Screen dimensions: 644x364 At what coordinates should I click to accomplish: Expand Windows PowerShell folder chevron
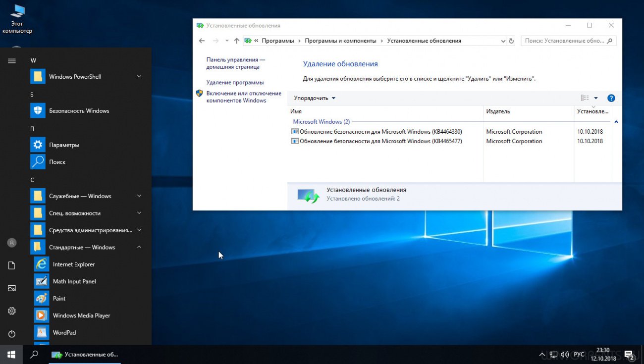(x=139, y=76)
